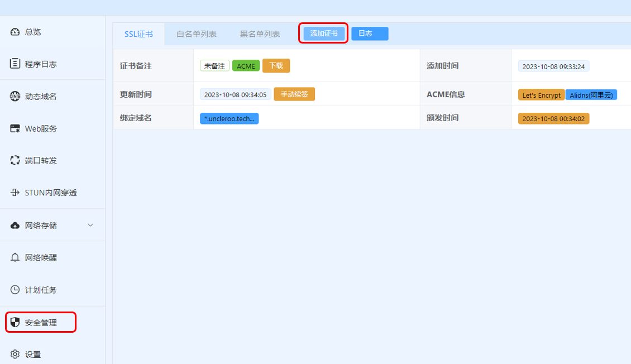Select 安全管理 menu label
Screen dimensions: 631x364
pyautogui.click(x=41, y=323)
